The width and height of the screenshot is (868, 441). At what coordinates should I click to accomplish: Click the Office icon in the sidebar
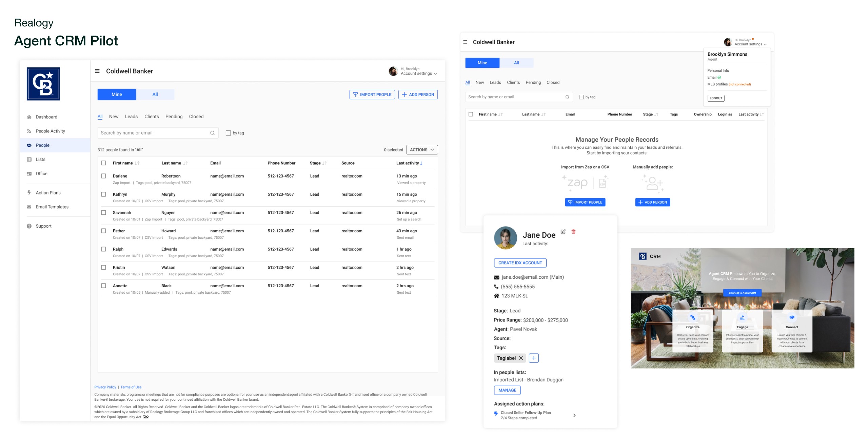click(29, 174)
